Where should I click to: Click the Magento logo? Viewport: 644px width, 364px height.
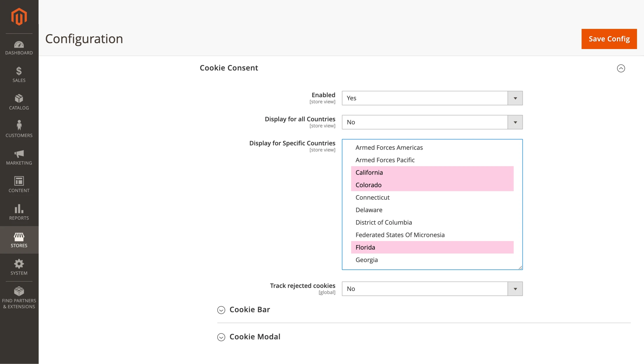pos(19,16)
